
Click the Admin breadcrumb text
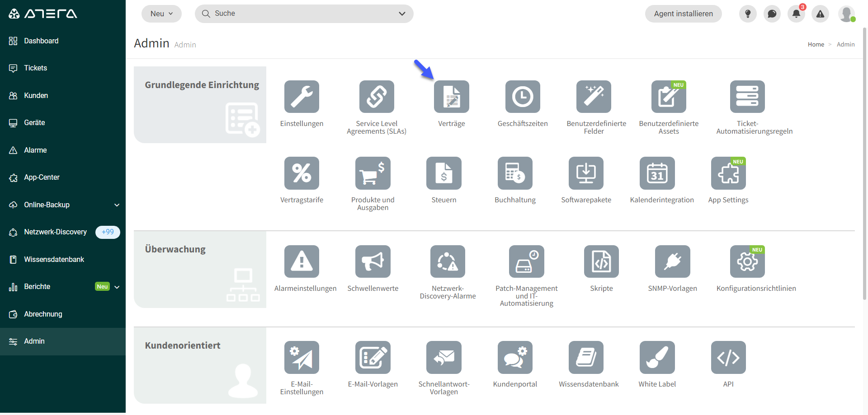click(x=845, y=44)
